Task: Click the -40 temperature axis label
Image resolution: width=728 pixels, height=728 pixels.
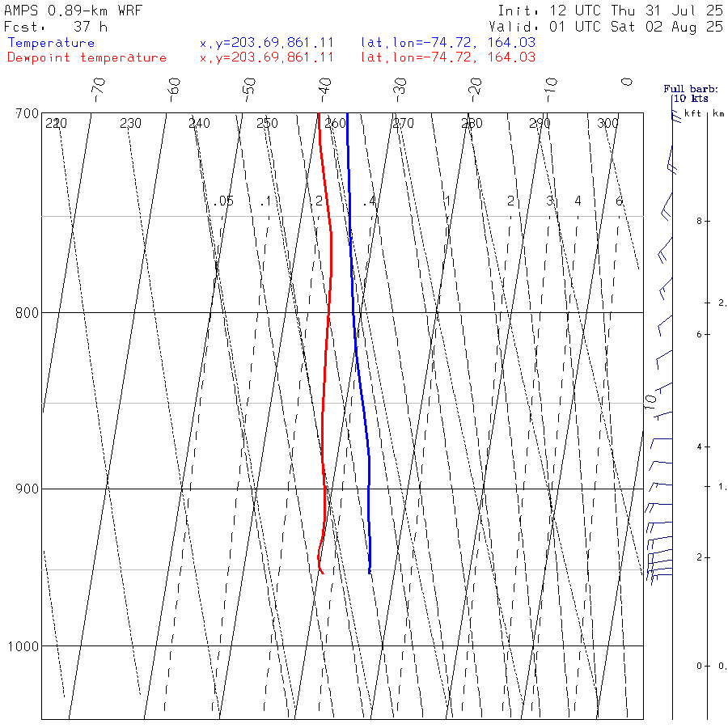Action: pos(324,89)
